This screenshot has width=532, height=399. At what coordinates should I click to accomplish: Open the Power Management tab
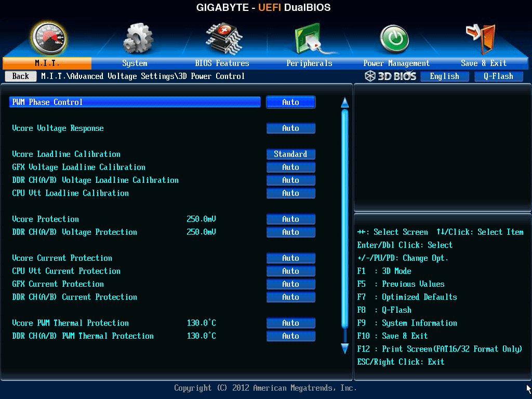(x=396, y=63)
